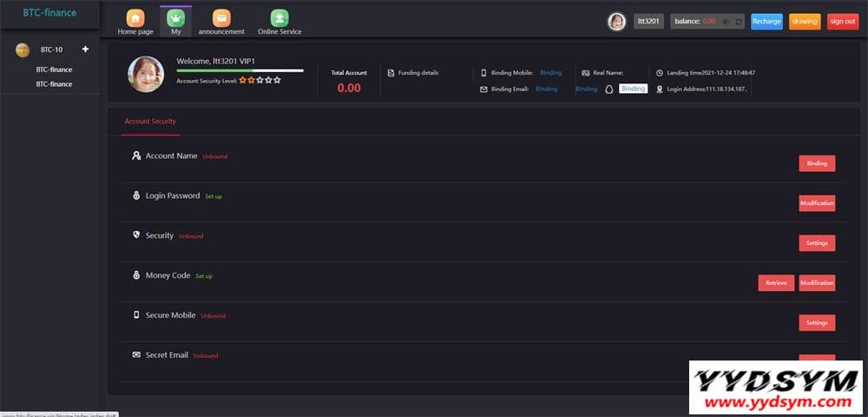This screenshot has height=417, width=868.
Task: Click the Login Password lock icon
Action: click(136, 195)
